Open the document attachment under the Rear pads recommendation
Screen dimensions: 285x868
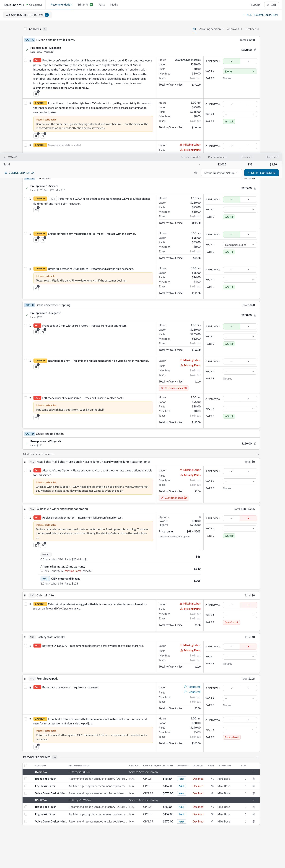pos(36,367)
